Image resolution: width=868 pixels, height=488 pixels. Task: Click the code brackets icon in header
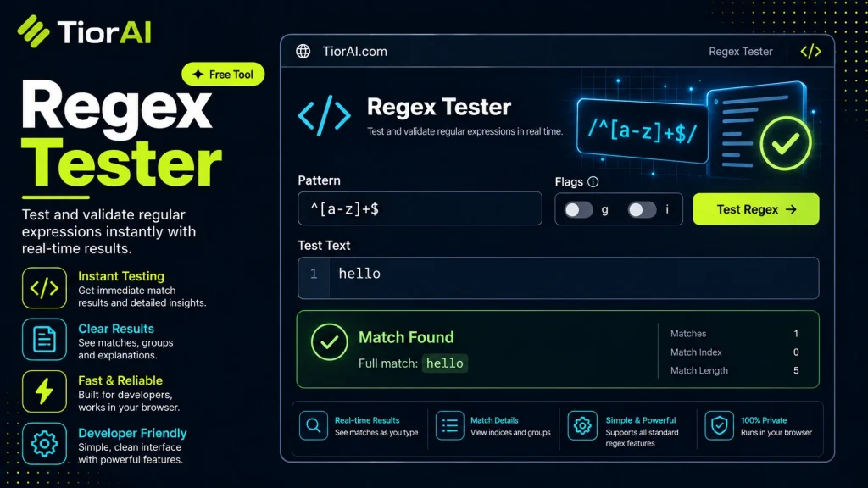pos(810,52)
